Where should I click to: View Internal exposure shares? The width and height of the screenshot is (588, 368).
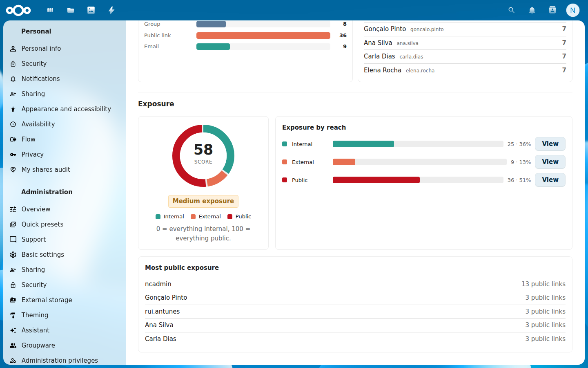click(x=550, y=144)
